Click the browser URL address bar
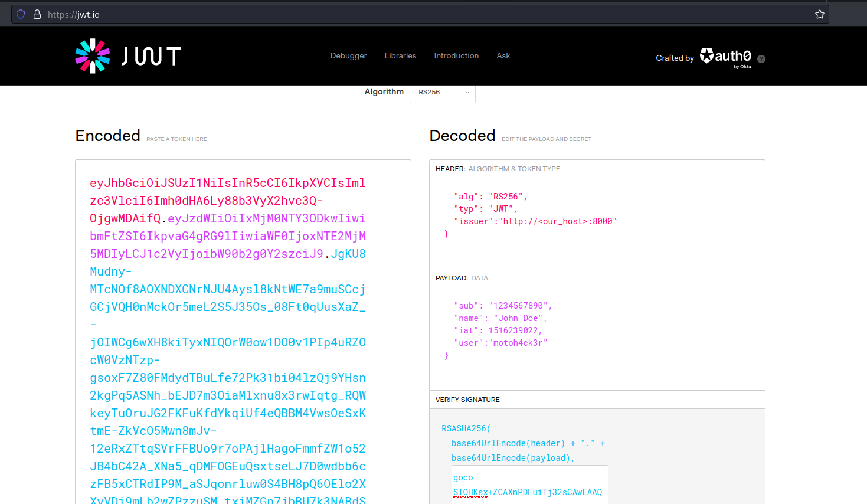 [420, 14]
